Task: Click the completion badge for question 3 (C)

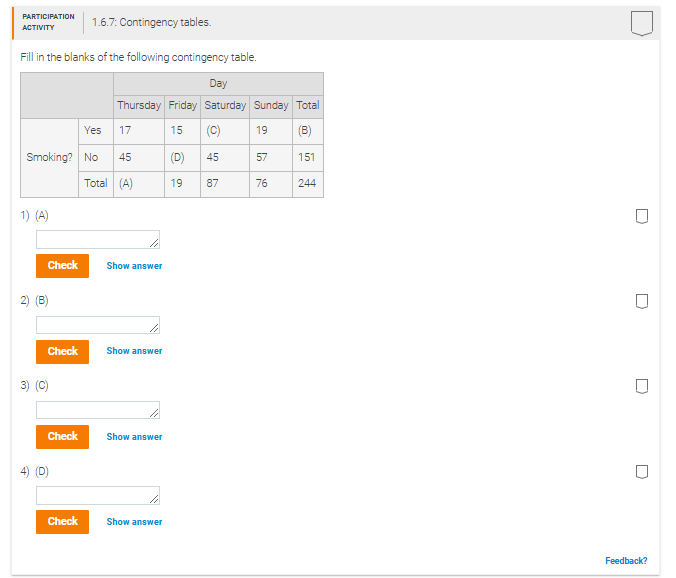Action: [x=642, y=386]
